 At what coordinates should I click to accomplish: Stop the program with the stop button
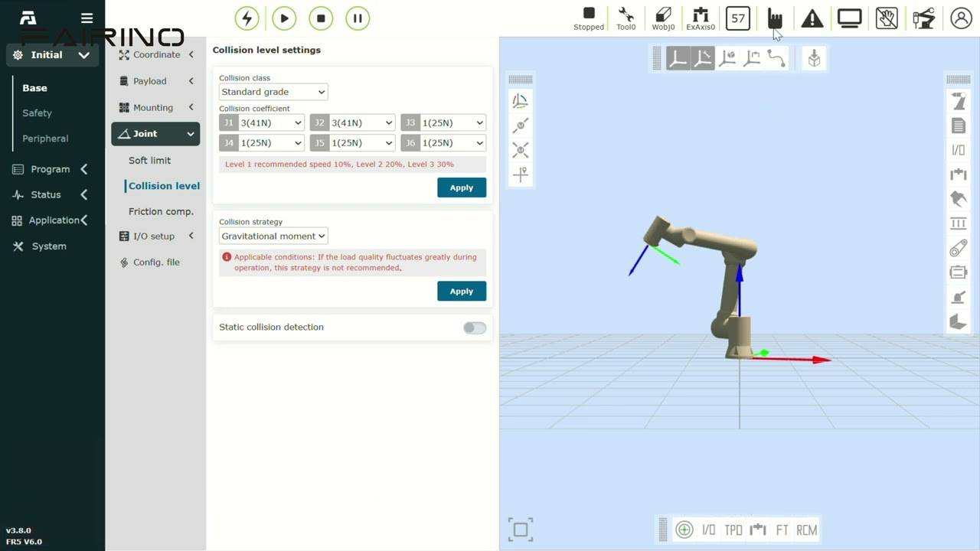point(321,18)
